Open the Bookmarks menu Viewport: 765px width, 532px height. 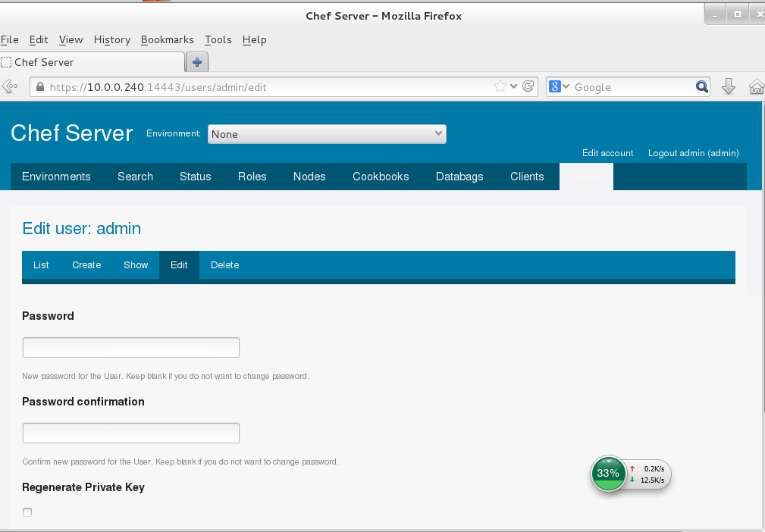[x=167, y=40]
